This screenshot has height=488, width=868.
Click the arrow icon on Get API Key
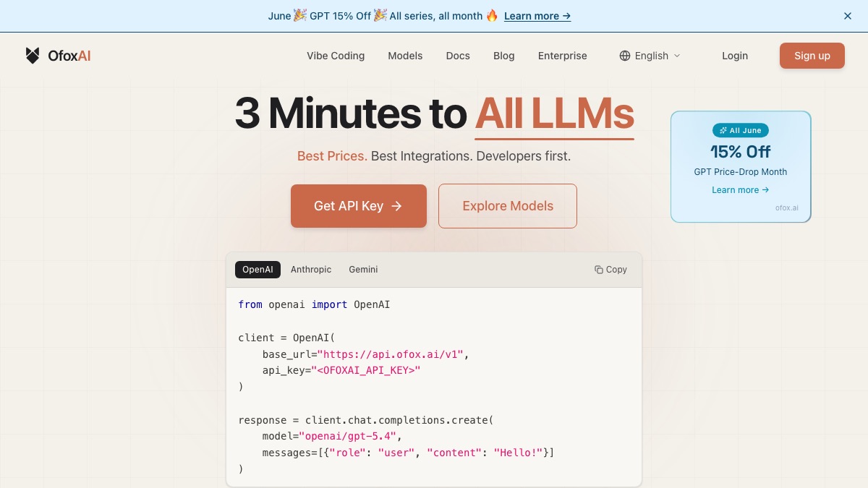click(396, 206)
